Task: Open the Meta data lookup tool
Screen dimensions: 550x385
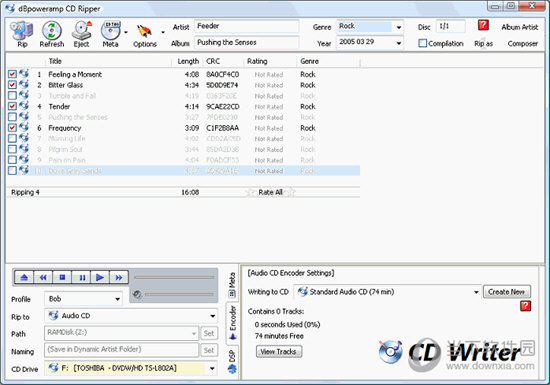Action: (110, 34)
